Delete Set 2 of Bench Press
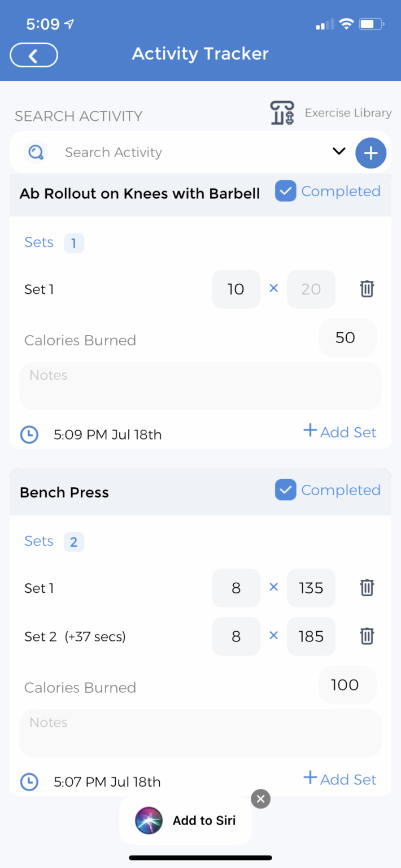This screenshot has height=868, width=401. tap(367, 636)
